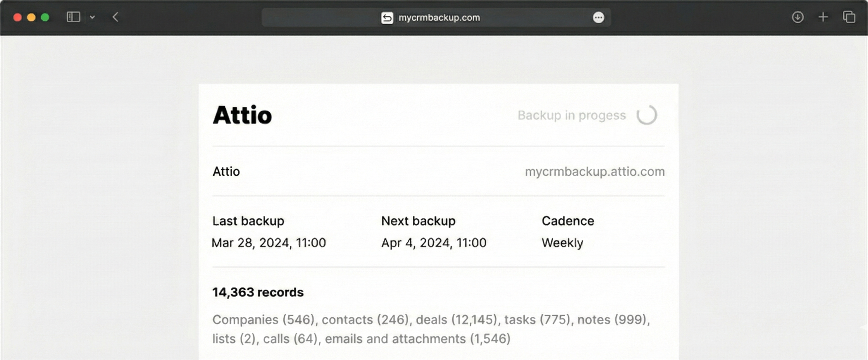
Task: Open the page translation icon in address bar
Action: (387, 18)
